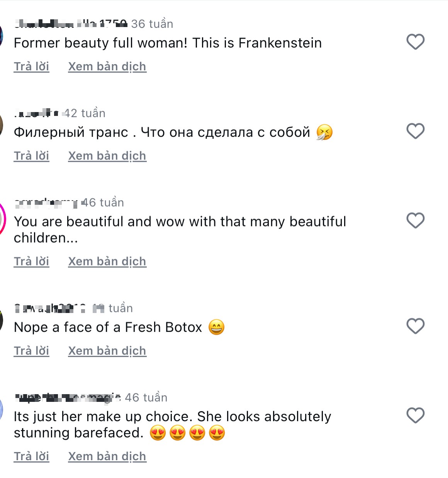This screenshot has height=478, width=448.
Task: Click the '36 tuần' timestamp
Action: (x=153, y=24)
